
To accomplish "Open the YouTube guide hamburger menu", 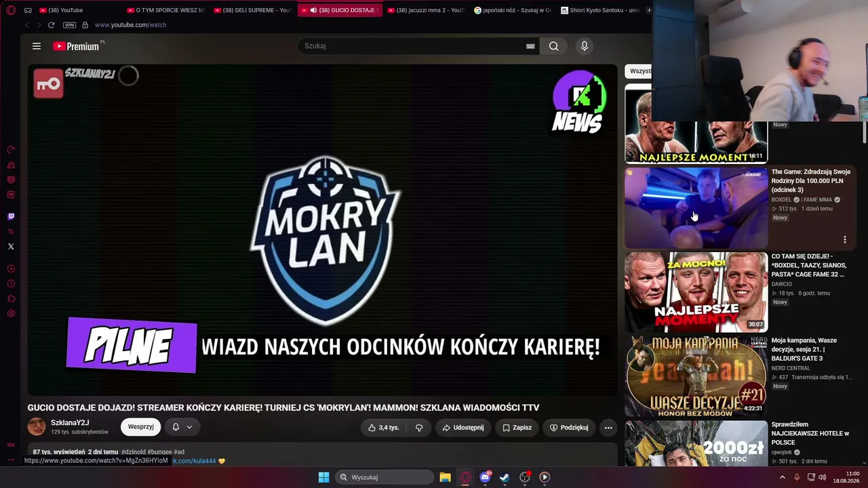I will coord(37,46).
